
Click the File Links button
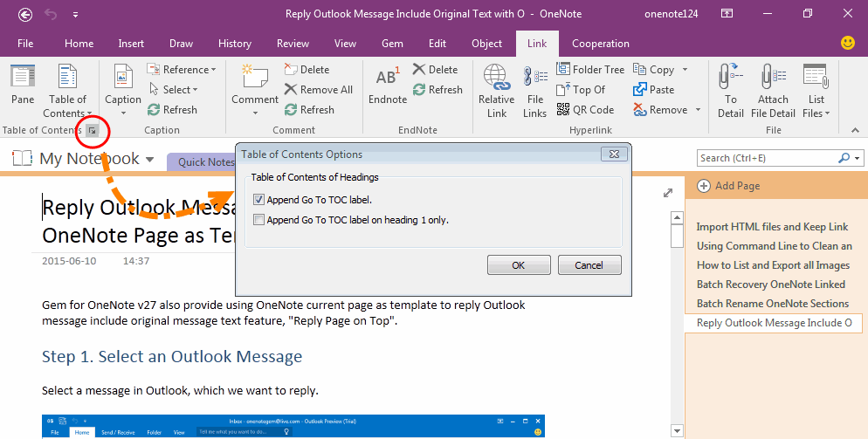pos(534,90)
